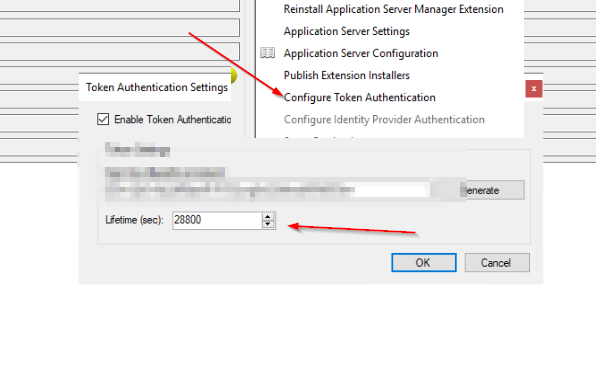Screen dimensions: 596x382
Task: Select Configure Token Authentication
Action: tap(360, 97)
